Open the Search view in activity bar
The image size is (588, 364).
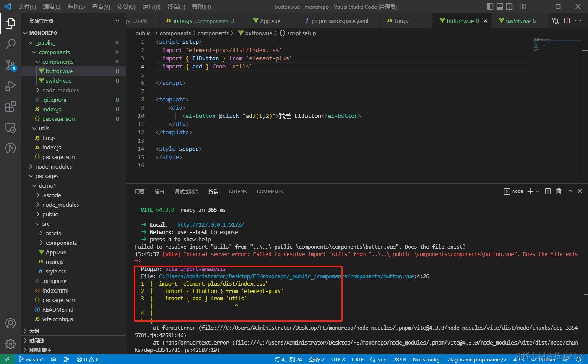(x=10, y=44)
